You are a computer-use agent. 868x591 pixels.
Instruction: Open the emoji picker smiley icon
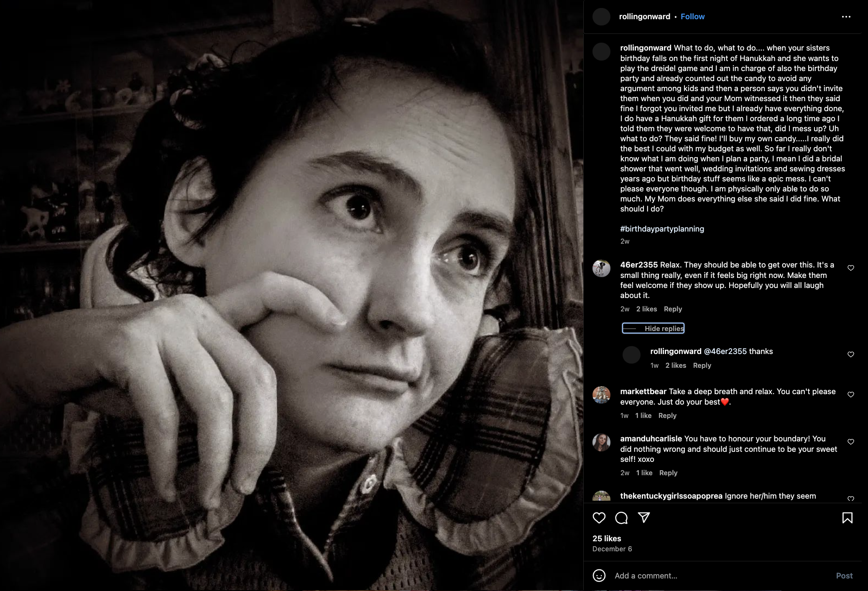pos(599,576)
